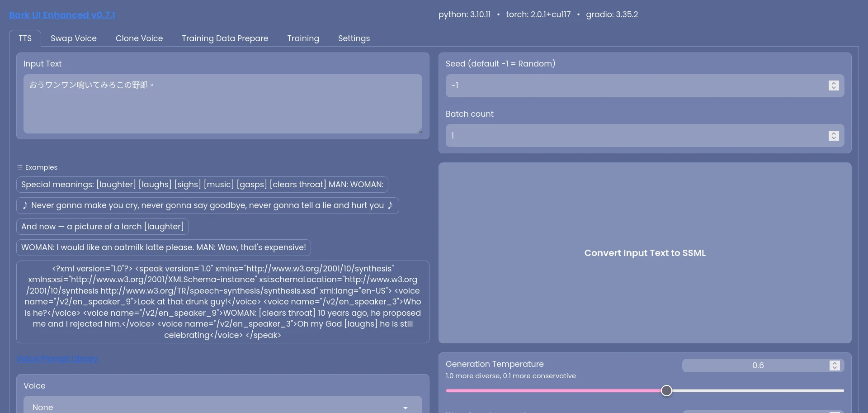Choose the Never gonna make you cry example

click(x=208, y=205)
